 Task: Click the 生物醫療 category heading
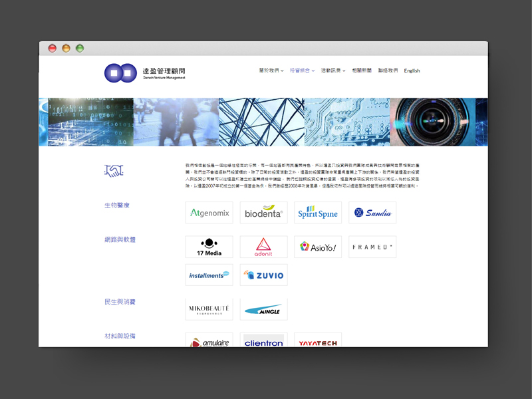point(117,205)
